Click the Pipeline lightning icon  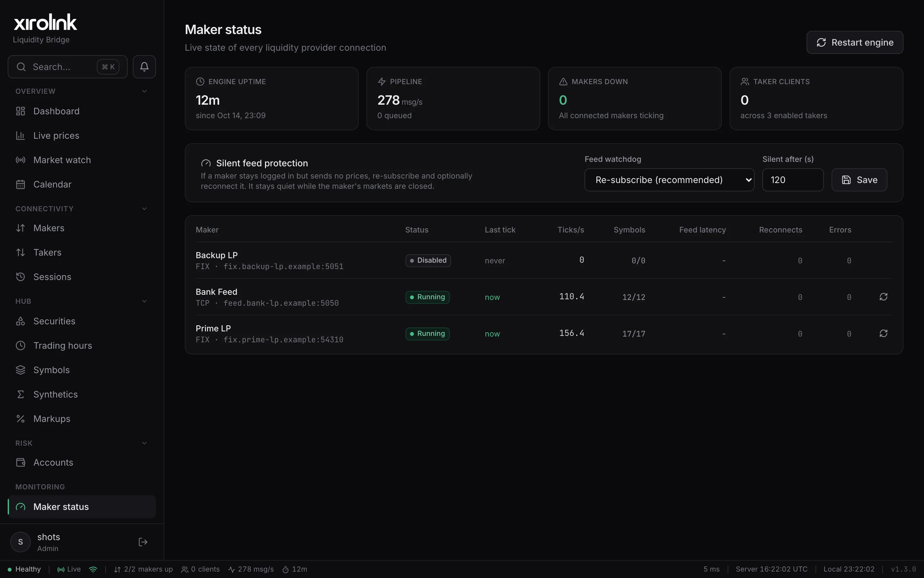coord(381,82)
